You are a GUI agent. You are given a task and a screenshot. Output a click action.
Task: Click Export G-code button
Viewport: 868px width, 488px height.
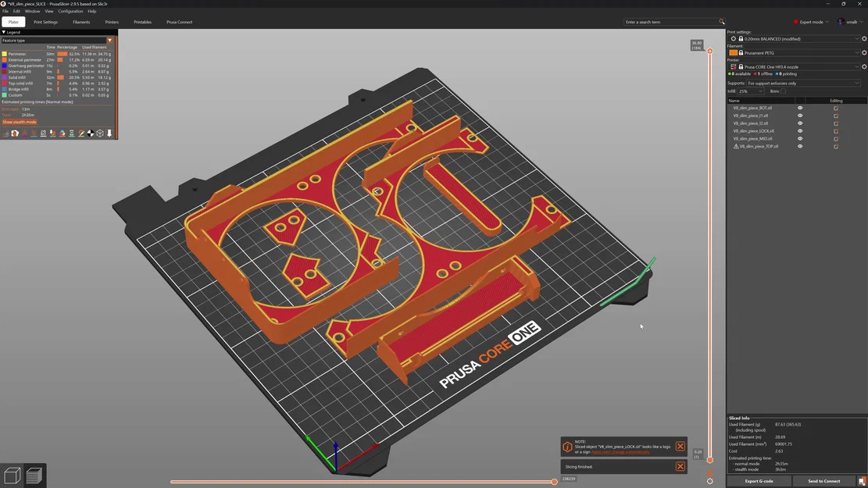759,481
